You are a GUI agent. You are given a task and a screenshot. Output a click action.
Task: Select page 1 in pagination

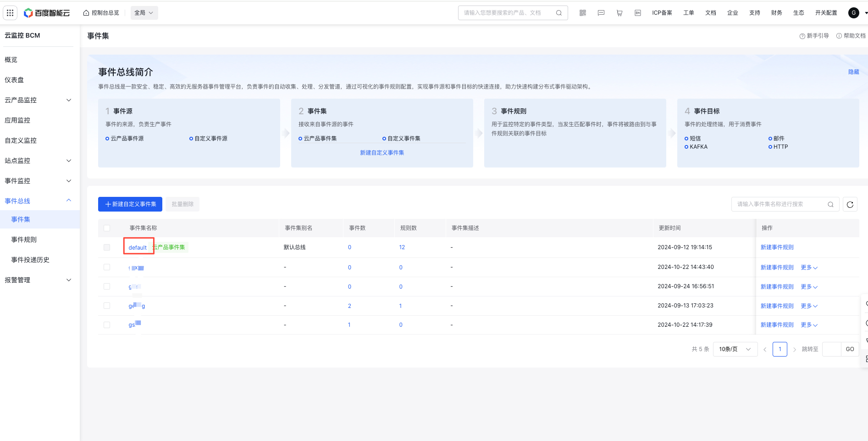point(780,349)
